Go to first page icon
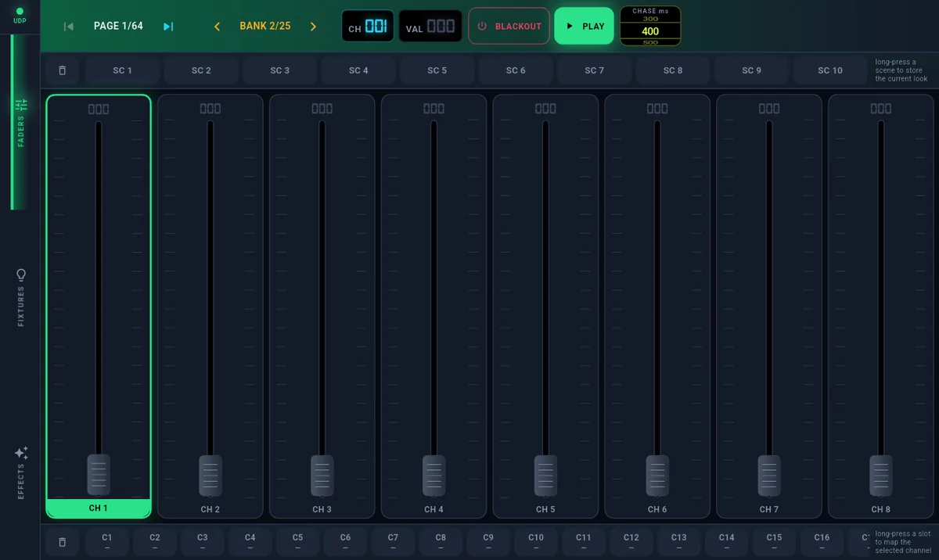The image size is (939, 560). click(x=69, y=27)
